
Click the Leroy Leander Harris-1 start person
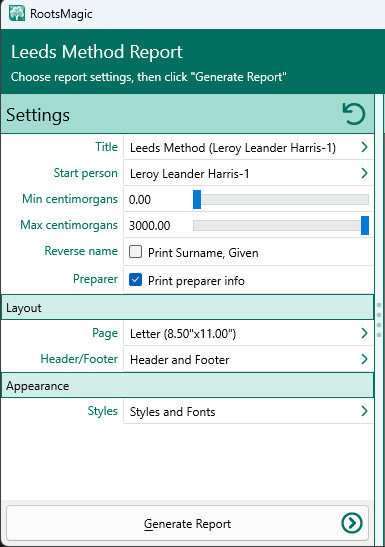click(189, 174)
